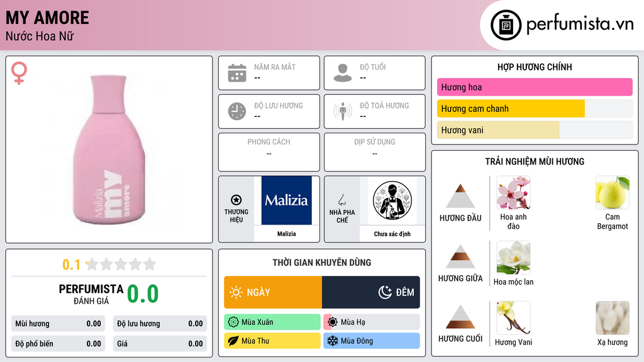
Task: Click the flower icon next to Mùa Xuân
Action: [x=233, y=322]
